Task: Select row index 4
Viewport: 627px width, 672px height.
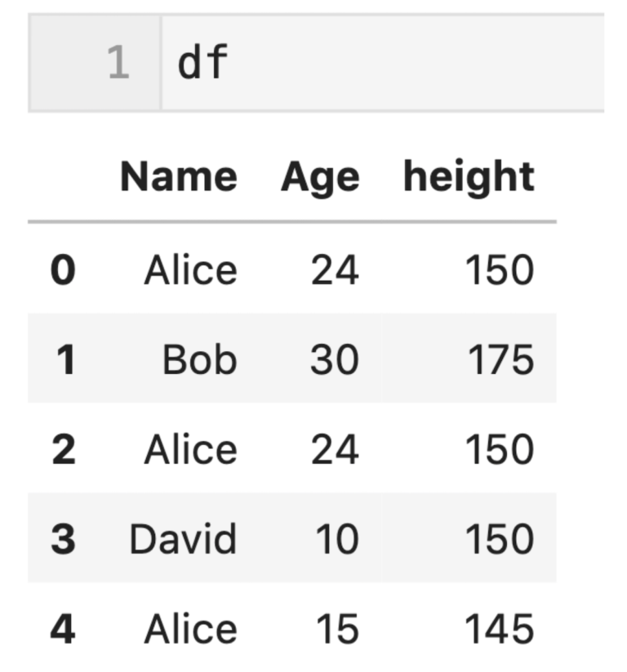Action: point(63,629)
